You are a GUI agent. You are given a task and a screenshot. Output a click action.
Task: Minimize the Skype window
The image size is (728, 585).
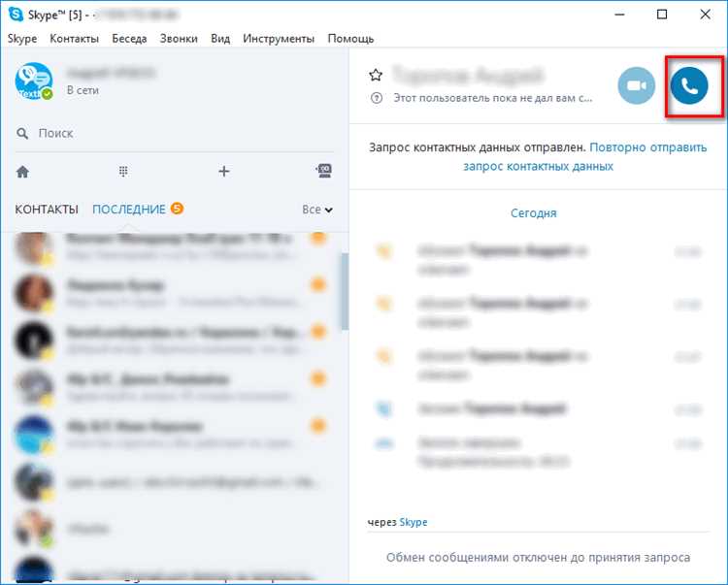click(619, 15)
